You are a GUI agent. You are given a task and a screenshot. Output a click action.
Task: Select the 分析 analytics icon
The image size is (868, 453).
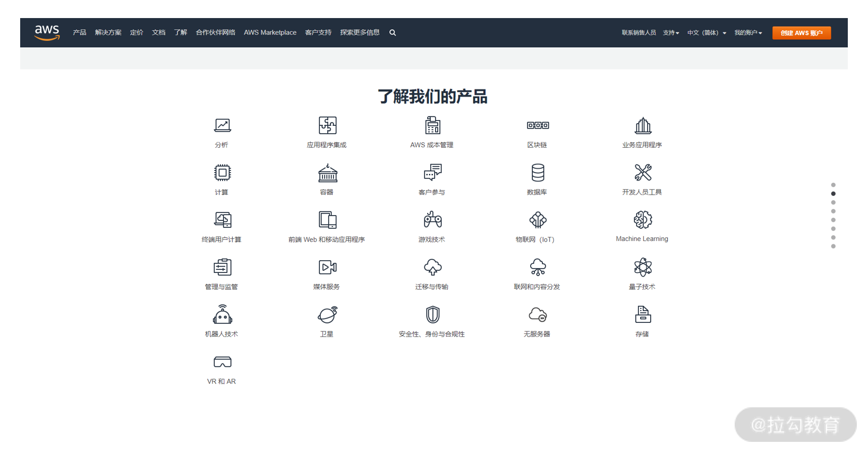222,125
